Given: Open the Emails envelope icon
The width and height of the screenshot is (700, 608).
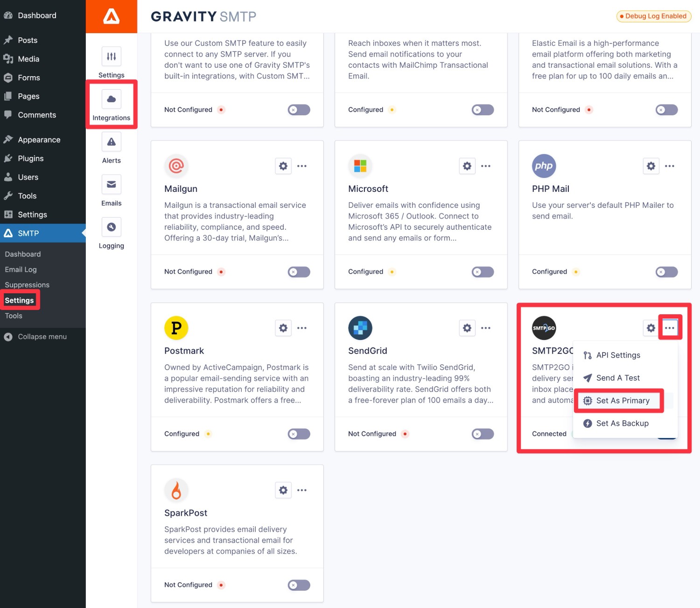Looking at the screenshot, I should 111,184.
